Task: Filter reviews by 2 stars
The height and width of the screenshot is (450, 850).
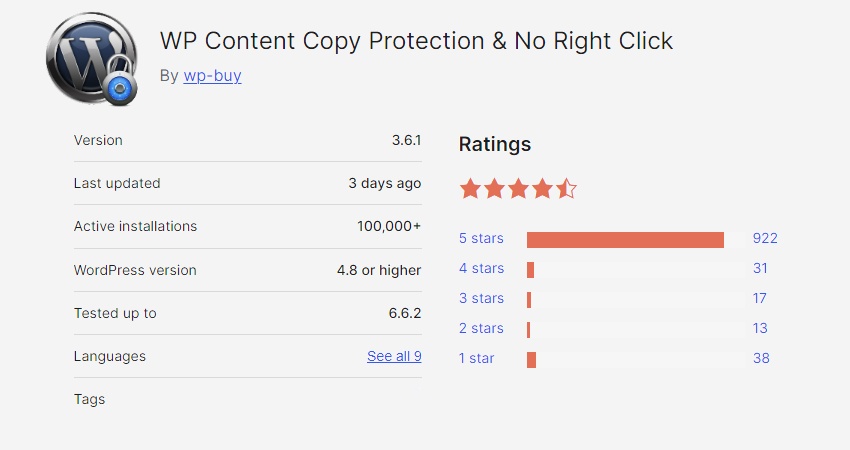Action: click(481, 328)
